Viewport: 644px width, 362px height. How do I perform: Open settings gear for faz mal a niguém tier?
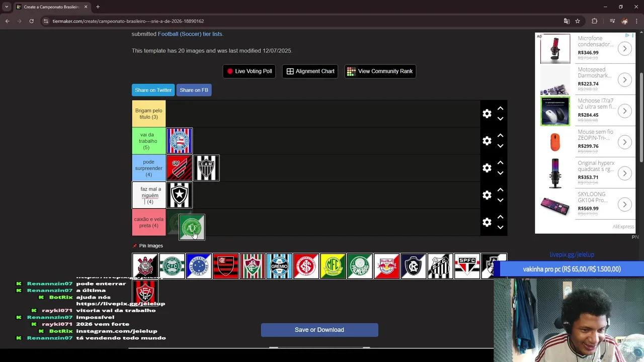(x=487, y=195)
